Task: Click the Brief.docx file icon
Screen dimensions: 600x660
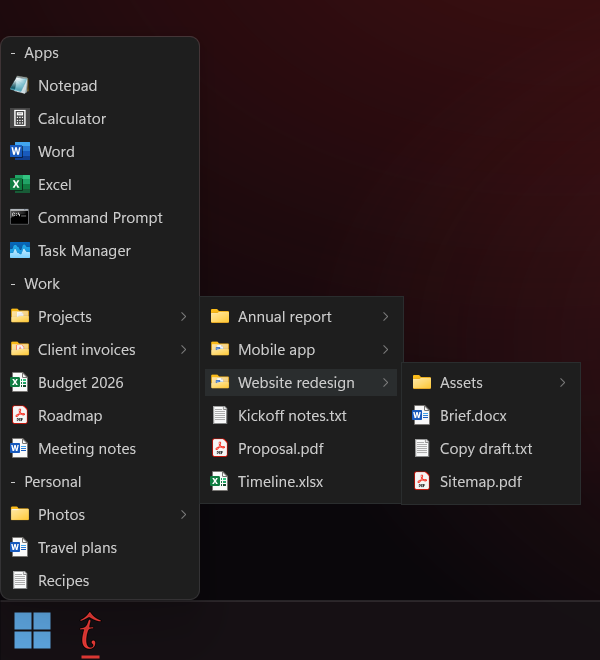Action: (422, 415)
